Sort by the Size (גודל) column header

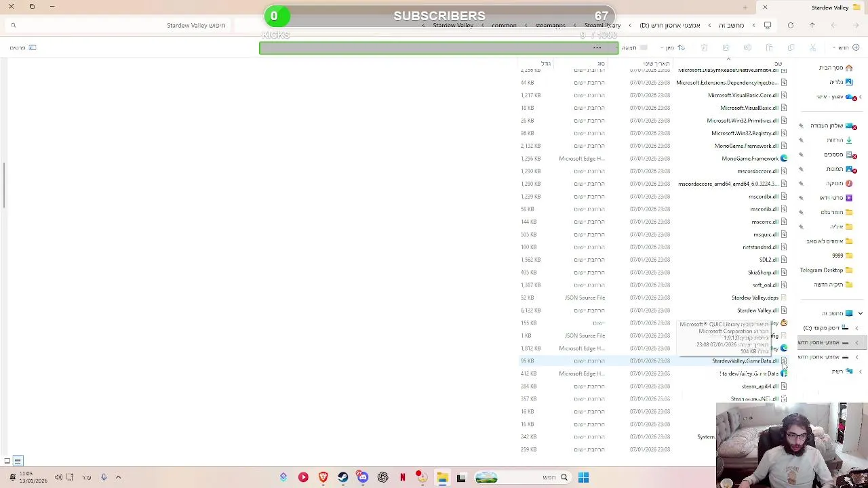pyautogui.click(x=546, y=64)
